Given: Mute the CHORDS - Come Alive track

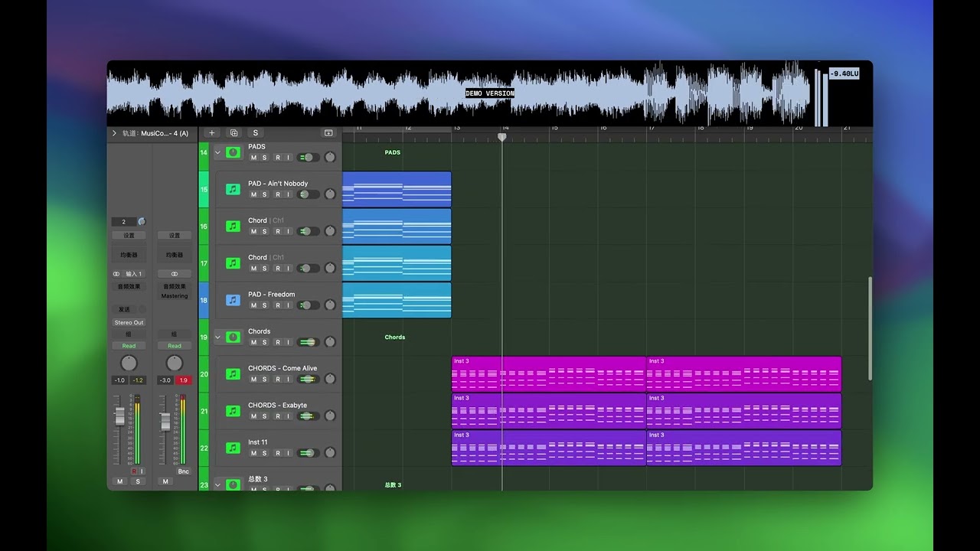Looking at the screenshot, I should coord(253,379).
